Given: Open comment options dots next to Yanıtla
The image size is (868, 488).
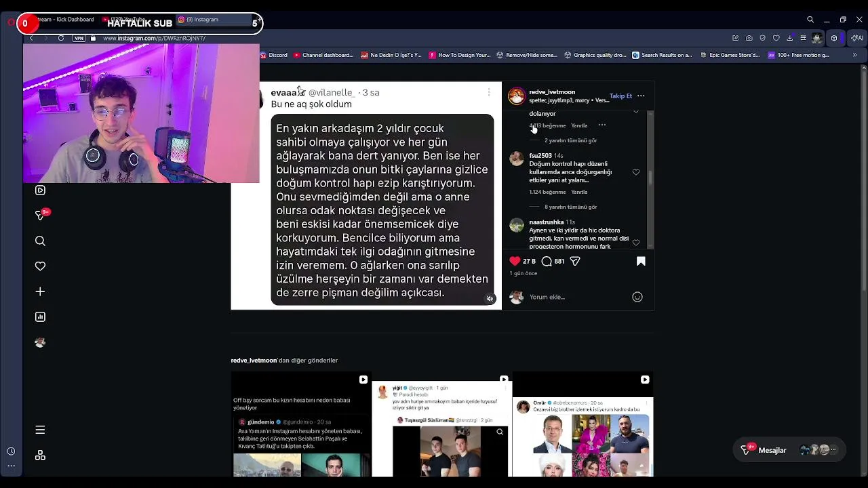Looking at the screenshot, I should [602, 125].
